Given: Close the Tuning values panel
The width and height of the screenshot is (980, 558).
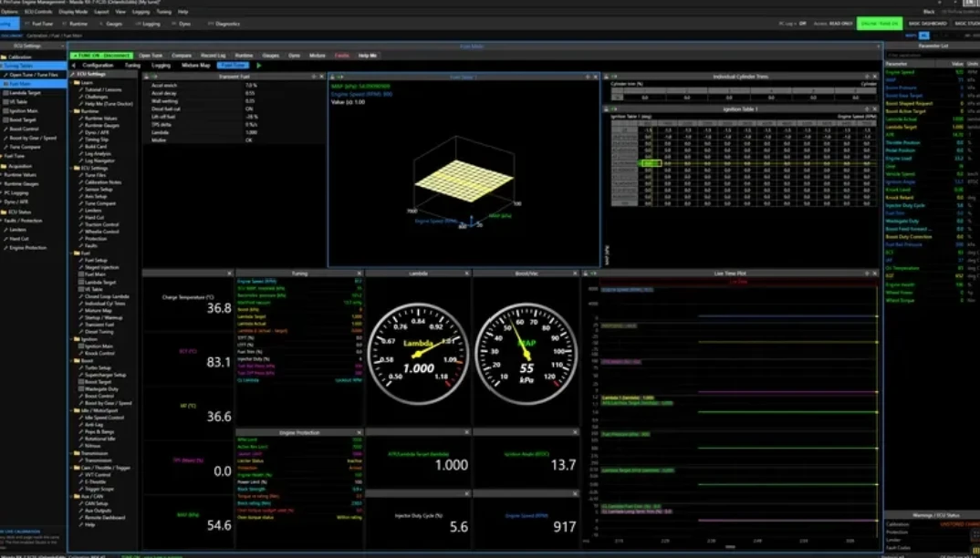Looking at the screenshot, I should click(x=359, y=274).
